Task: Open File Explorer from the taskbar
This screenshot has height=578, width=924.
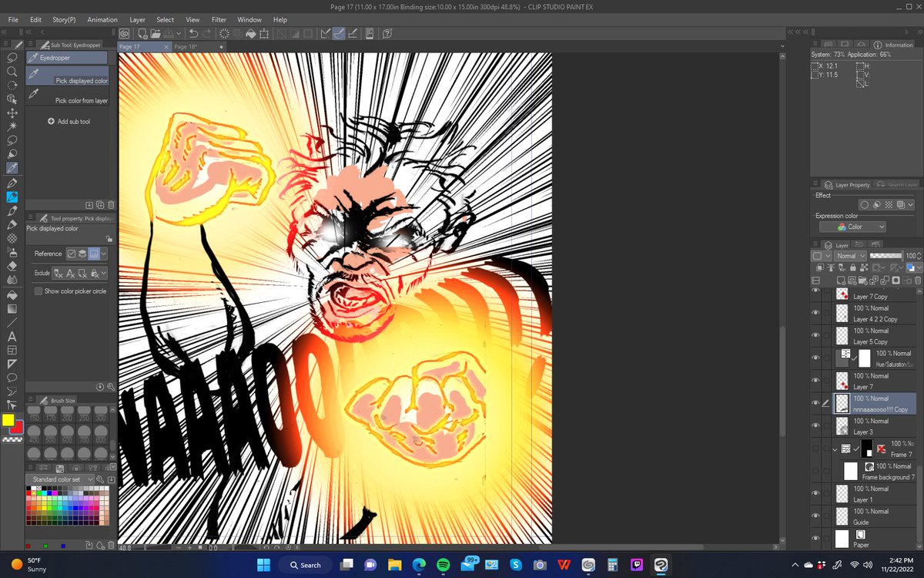Action: pos(394,565)
